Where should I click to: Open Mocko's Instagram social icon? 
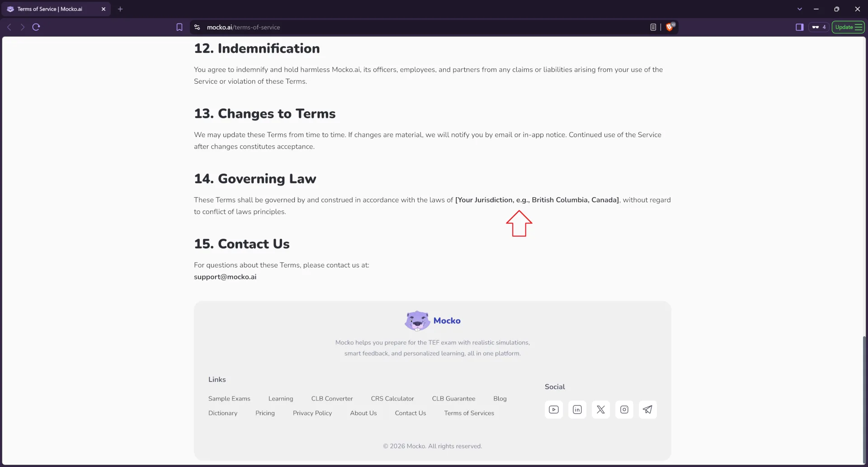click(x=624, y=410)
